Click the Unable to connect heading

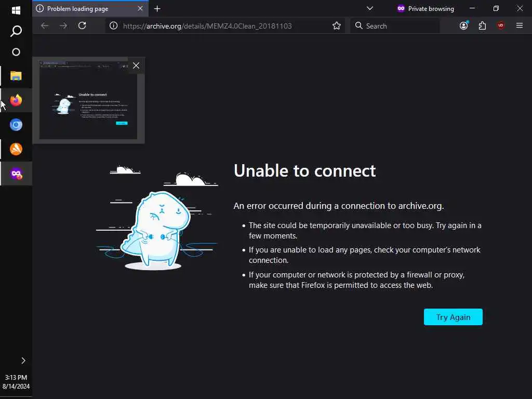coord(304,170)
